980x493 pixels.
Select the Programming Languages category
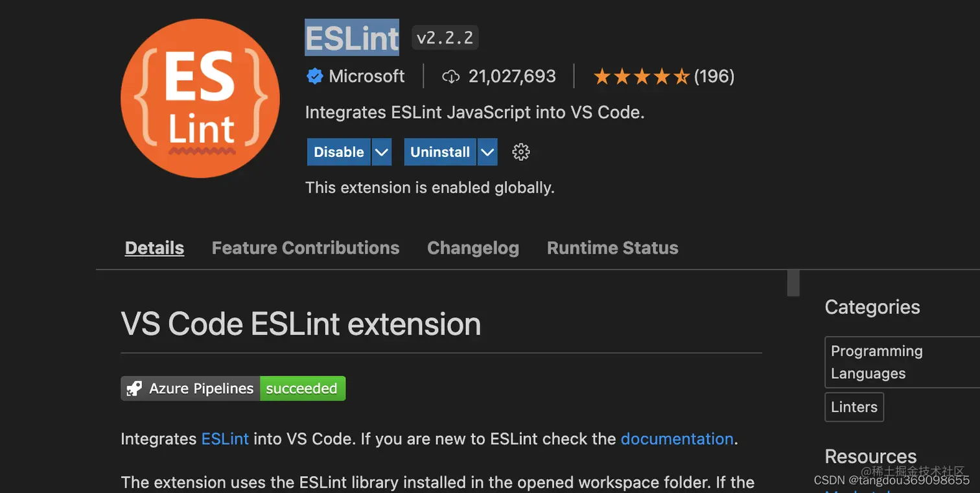(902, 362)
